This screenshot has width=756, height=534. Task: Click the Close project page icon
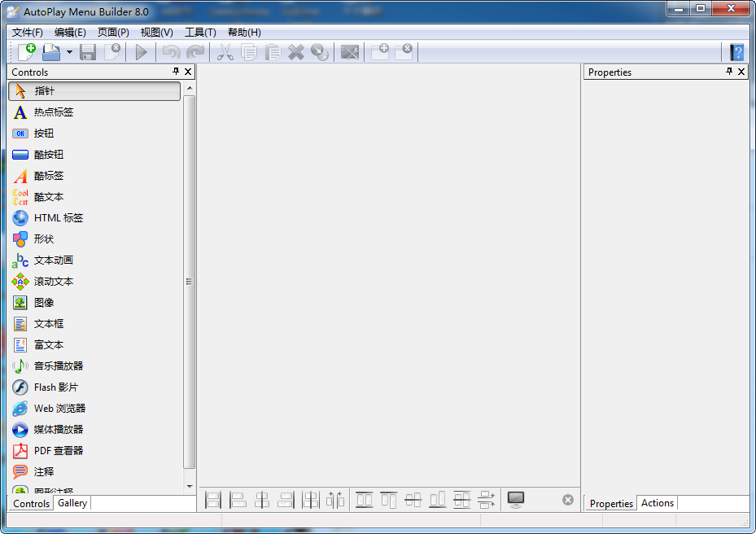(x=112, y=52)
